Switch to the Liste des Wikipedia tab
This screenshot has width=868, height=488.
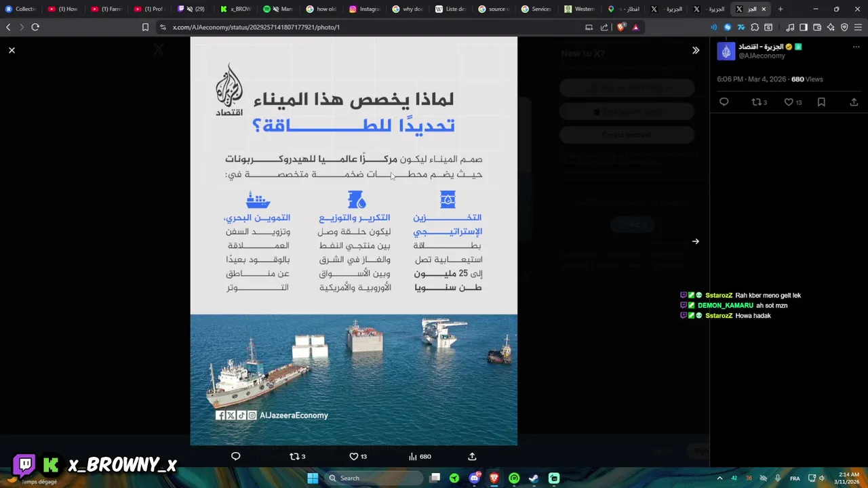[451, 9]
